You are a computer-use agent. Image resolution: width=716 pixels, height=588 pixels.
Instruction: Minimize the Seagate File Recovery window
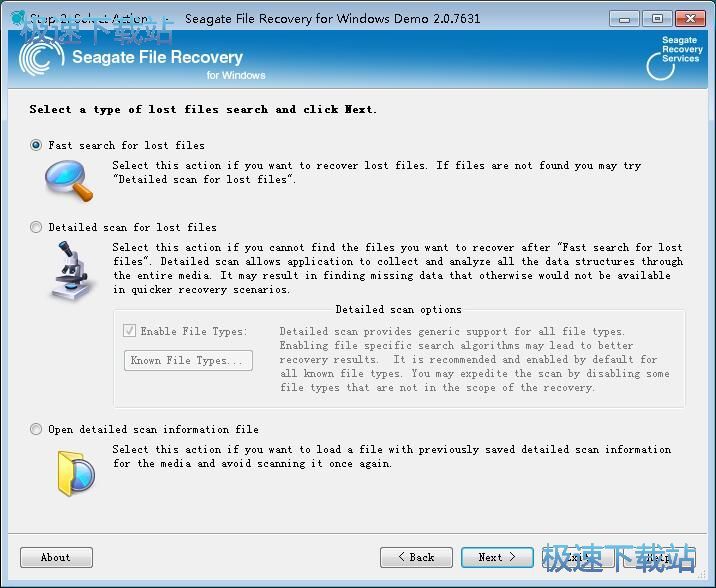point(624,19)
